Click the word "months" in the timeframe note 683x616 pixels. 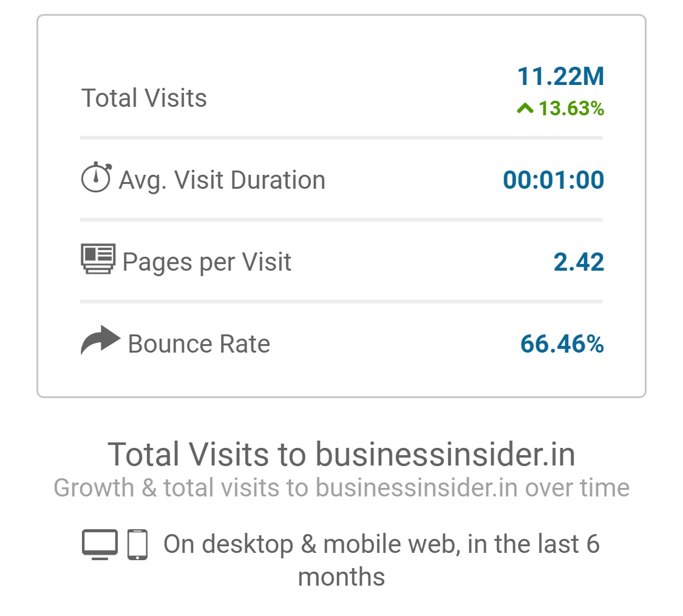point(341,576)
